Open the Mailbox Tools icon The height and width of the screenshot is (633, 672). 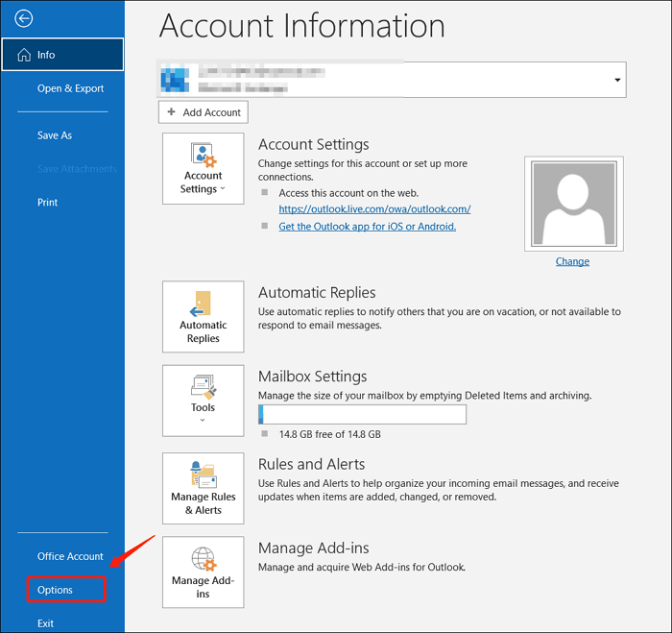203,386
